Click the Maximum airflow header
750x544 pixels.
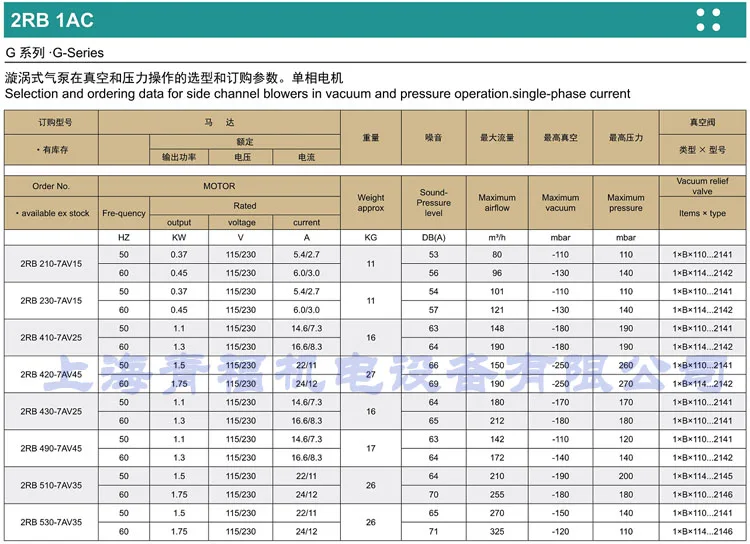497,203
